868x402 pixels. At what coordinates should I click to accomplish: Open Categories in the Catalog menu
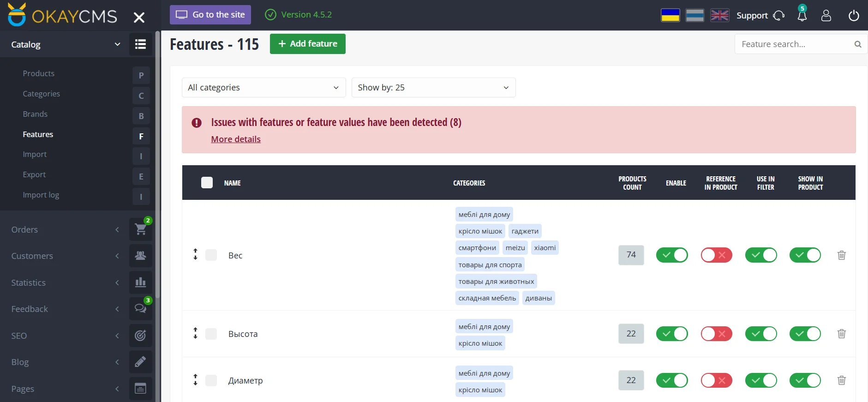pyautogui.click(x=42, y=94)
